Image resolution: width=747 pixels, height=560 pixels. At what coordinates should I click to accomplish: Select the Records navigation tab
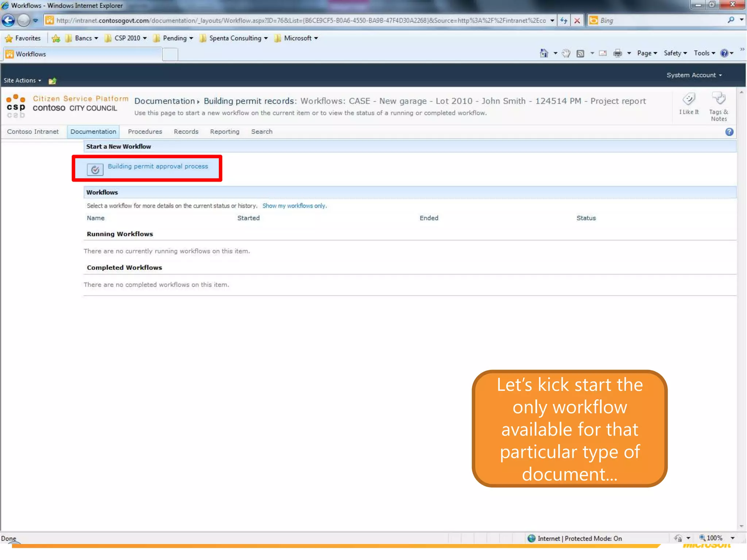[x=186, y=132]
